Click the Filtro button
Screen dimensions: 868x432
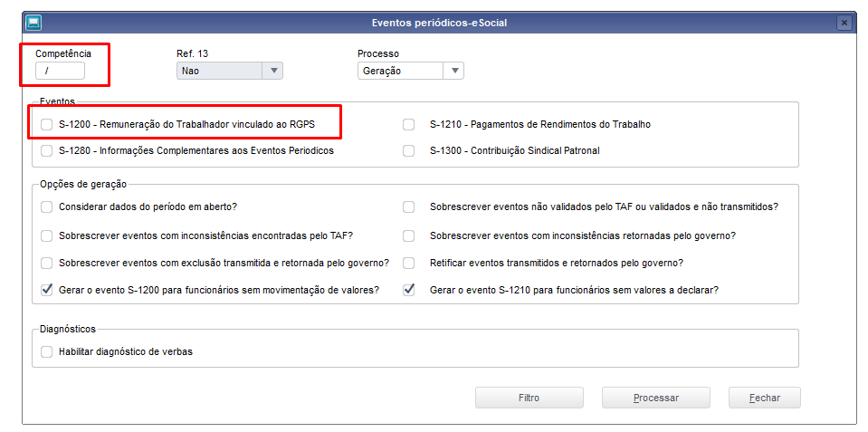click(x=529, y=398)
